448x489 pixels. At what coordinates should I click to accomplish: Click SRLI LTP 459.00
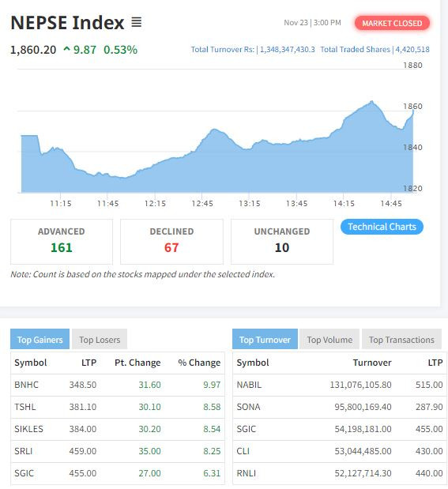[x=83, y=451]
